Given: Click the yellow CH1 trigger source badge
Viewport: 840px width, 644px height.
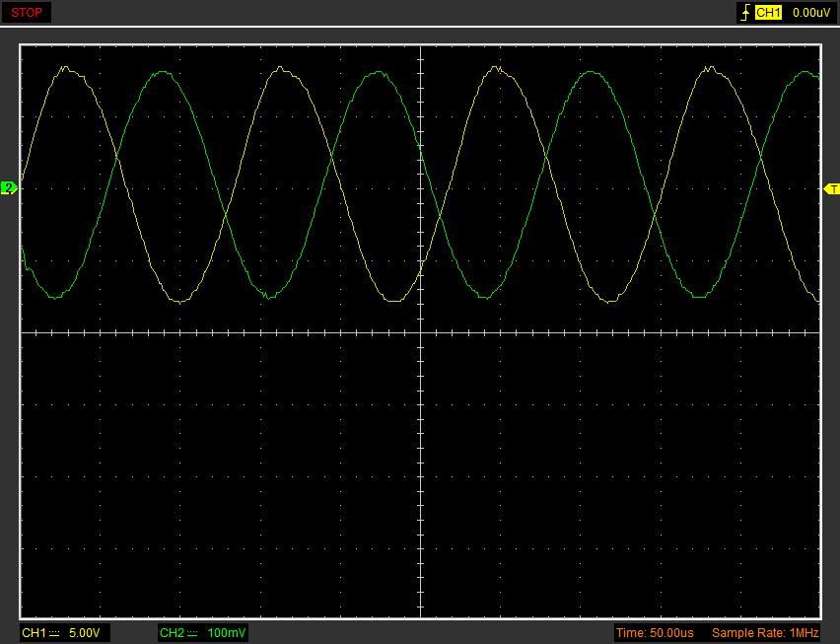Looking at the screenshot, I should (x=768, y=13).
